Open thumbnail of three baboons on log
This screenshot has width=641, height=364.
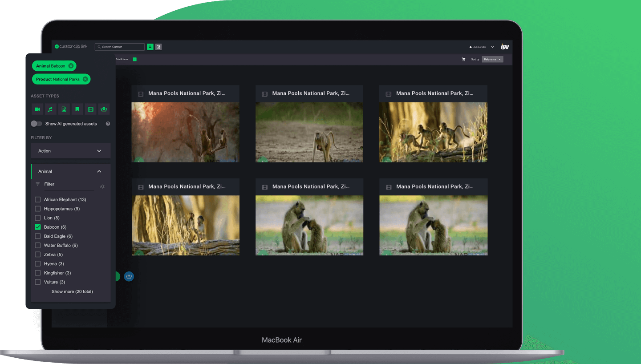click(433, 132)
